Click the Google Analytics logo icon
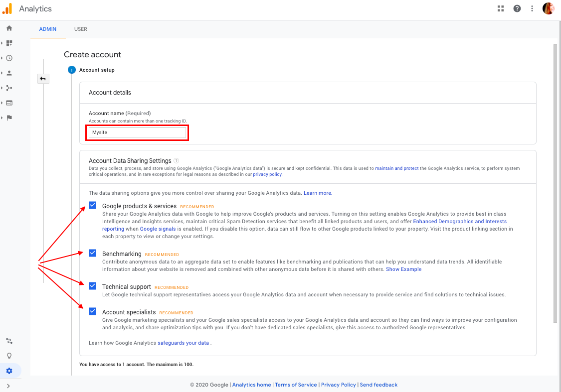Viewport: 561px width, 392px height. pyautogui.click(x=7, y=8)
